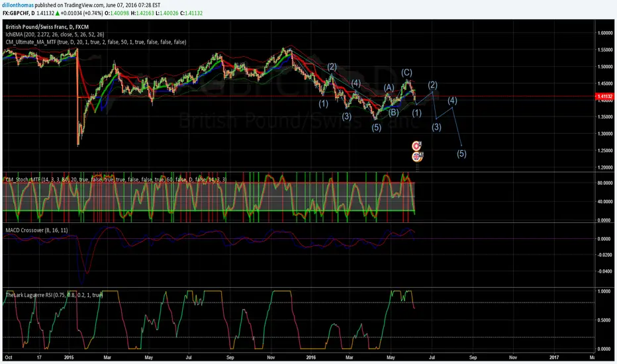The image size is (617, 364).
Task: Select TheLark Laguerre RSI indicator title
Action: coord(54,295)
